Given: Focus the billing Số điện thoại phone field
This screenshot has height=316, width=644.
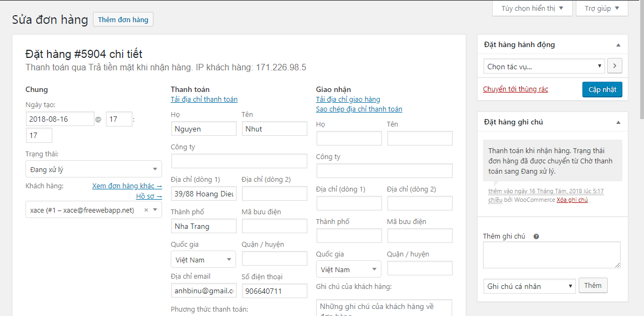Looking at the screenshot, I should [x=274, y=291].
